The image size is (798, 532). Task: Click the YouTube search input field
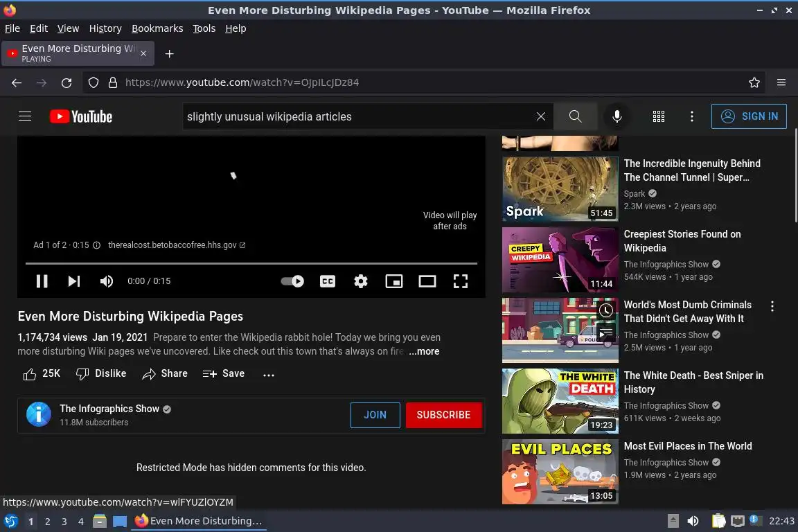click(x=357, y=116)
